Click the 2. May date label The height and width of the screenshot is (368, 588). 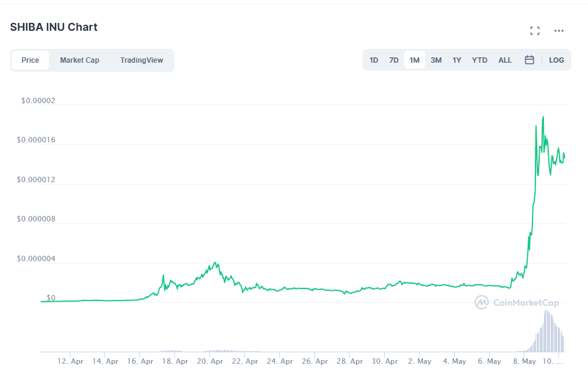tap(420, 361)
